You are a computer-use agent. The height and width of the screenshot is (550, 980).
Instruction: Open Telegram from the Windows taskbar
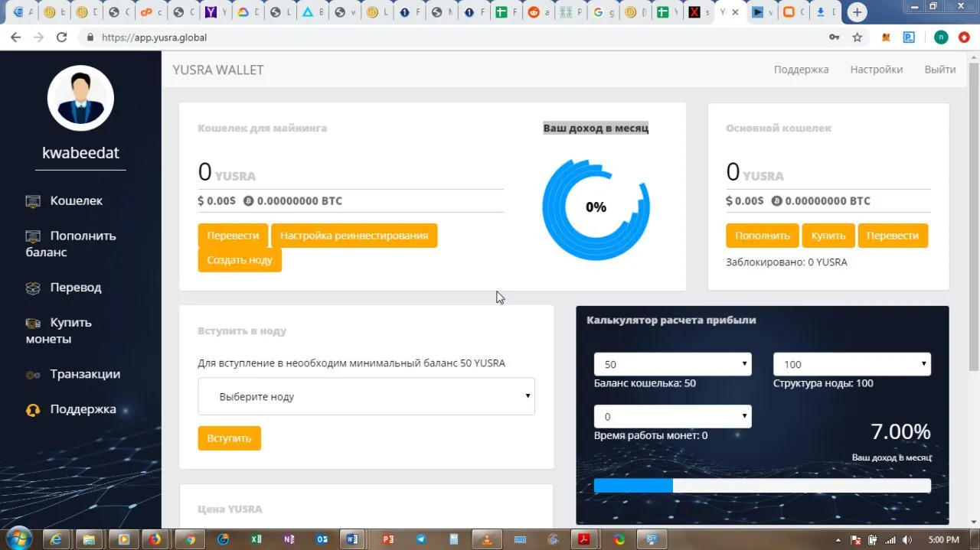421,539
